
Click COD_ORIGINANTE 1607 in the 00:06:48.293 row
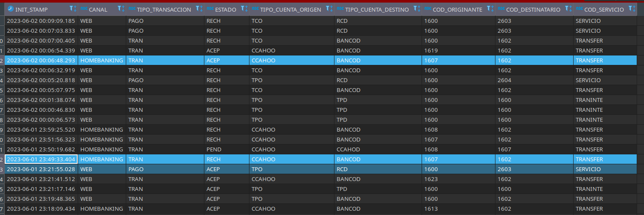(459, 60)
